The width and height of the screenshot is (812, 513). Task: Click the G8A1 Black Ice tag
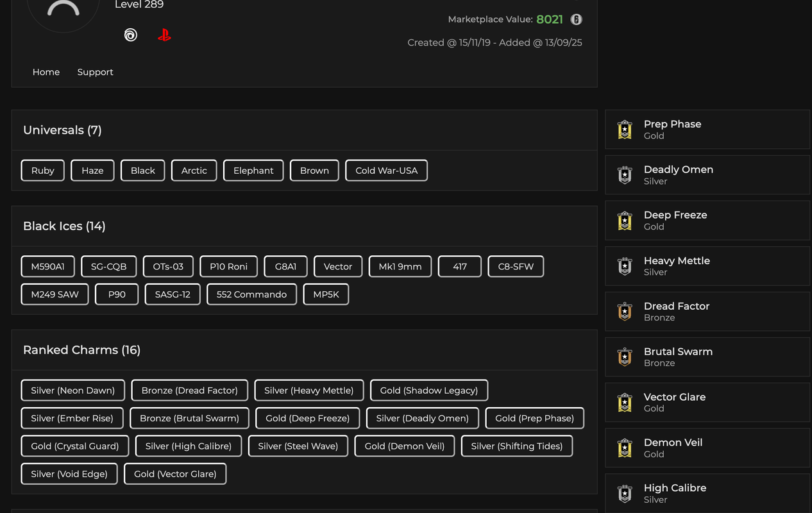tap(285, 267)
